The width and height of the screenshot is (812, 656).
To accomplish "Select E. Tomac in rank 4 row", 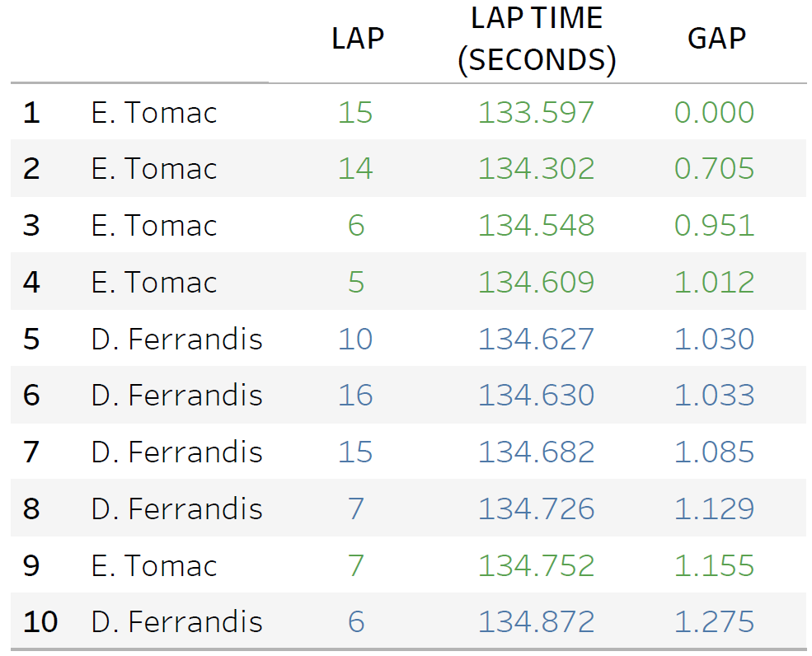I will pos(154,283).
